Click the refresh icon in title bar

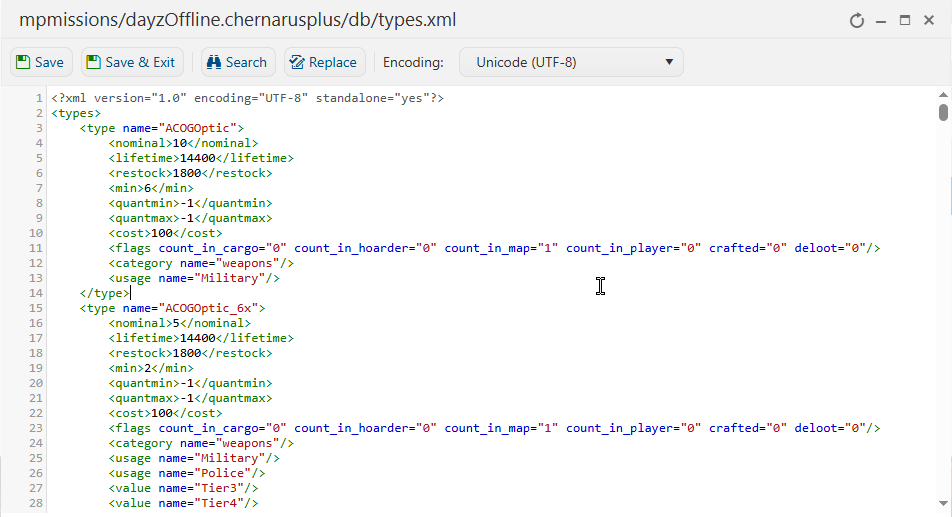pos(857,21)
